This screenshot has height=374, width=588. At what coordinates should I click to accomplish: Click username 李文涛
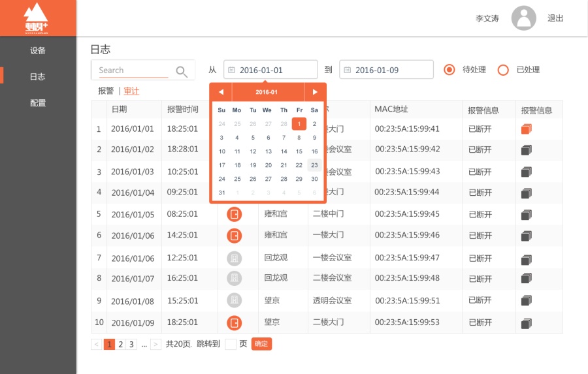click(x=487, y=18)
